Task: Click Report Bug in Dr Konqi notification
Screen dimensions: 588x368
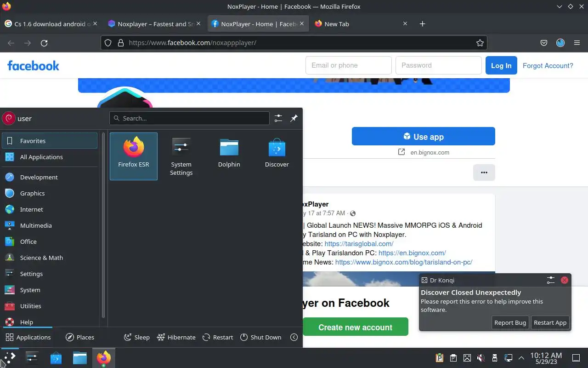Action: click(510, 322)
